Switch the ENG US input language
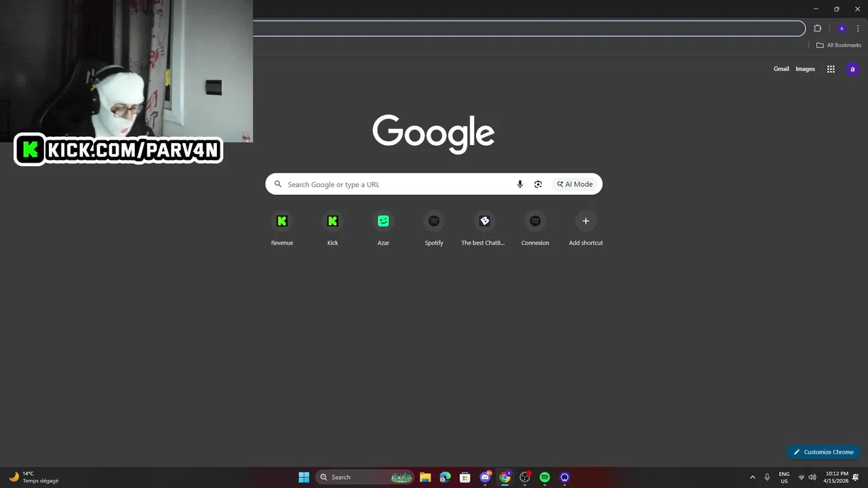 coord(784,477)
